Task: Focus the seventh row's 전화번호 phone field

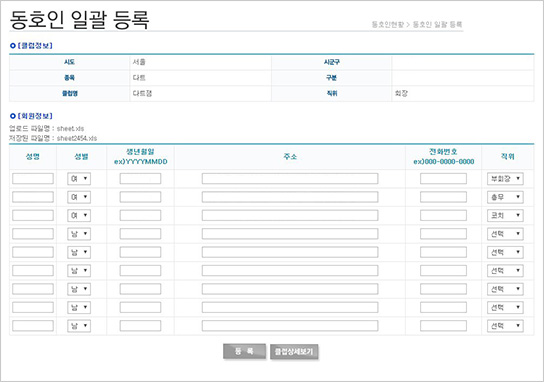Action: click(x=443, y=289)
